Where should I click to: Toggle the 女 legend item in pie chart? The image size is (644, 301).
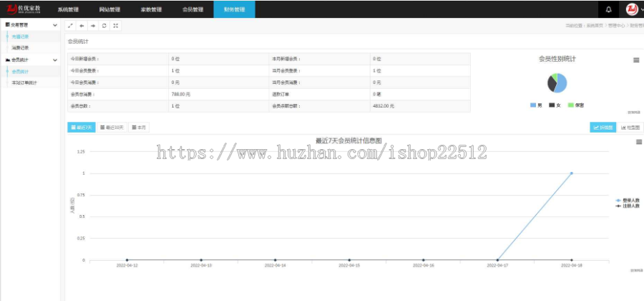coord(555,105)
